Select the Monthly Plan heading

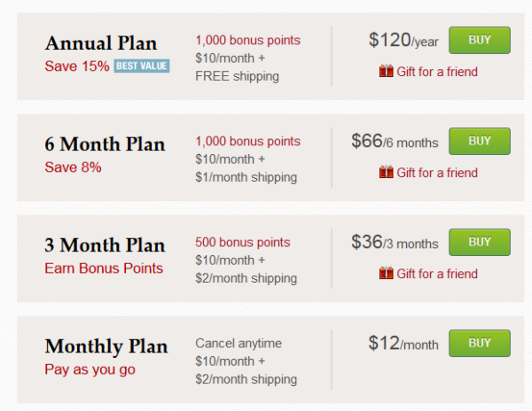pos(106,347)
